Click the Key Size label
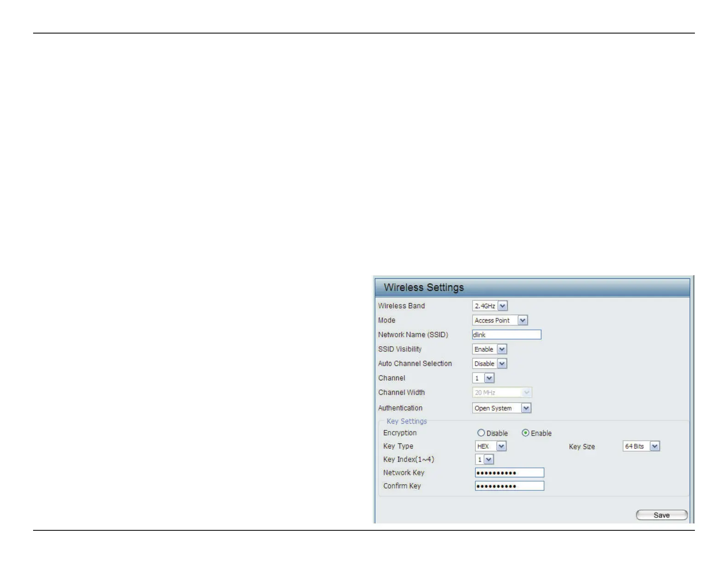Viewport: 728px width, 563px height. [x=582, y=447]
